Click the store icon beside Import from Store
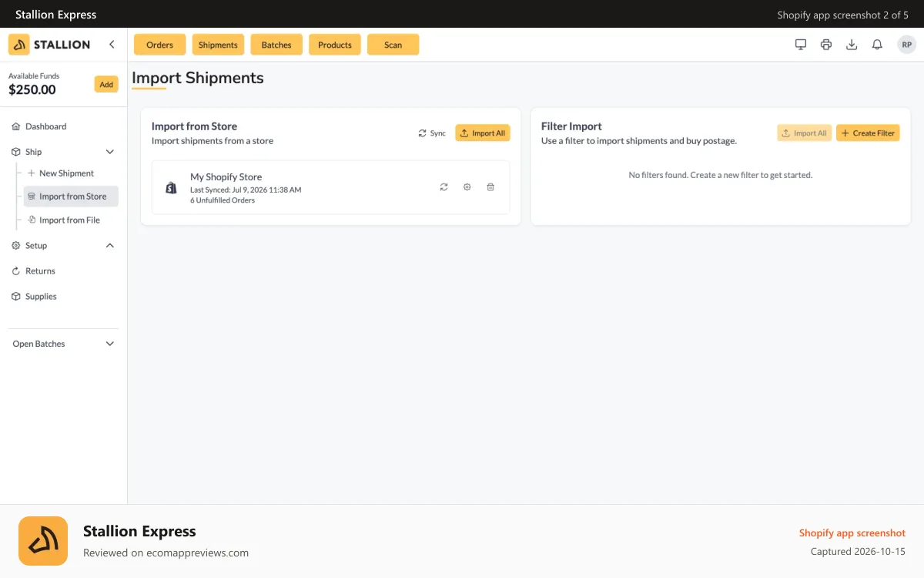924x578 pixels. [x=32, y=197]
